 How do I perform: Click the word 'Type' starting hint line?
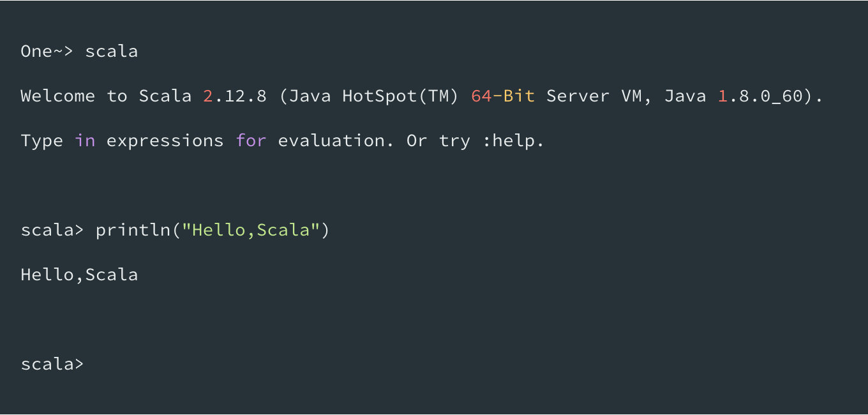[x=42, y=141]
